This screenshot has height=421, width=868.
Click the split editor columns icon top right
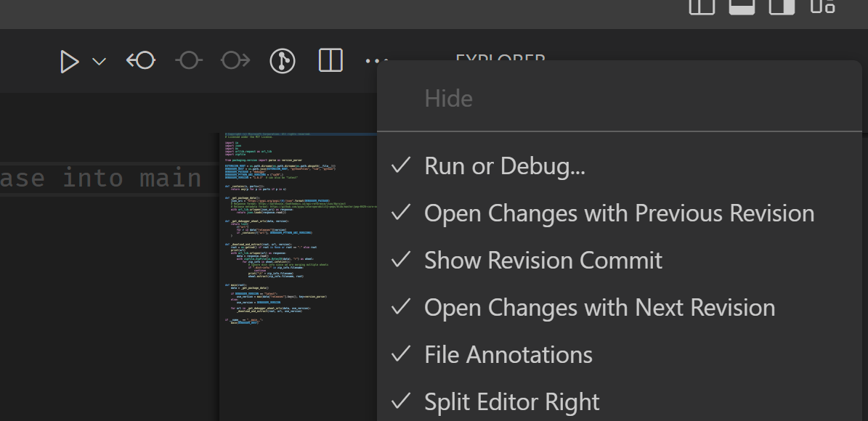701,7
